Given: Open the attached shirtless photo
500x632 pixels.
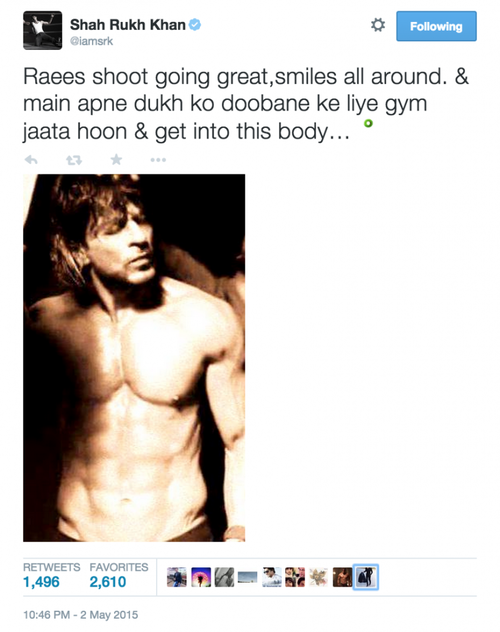Looking at the screenshot, I should pyautogui.click(x=134, y=358).
